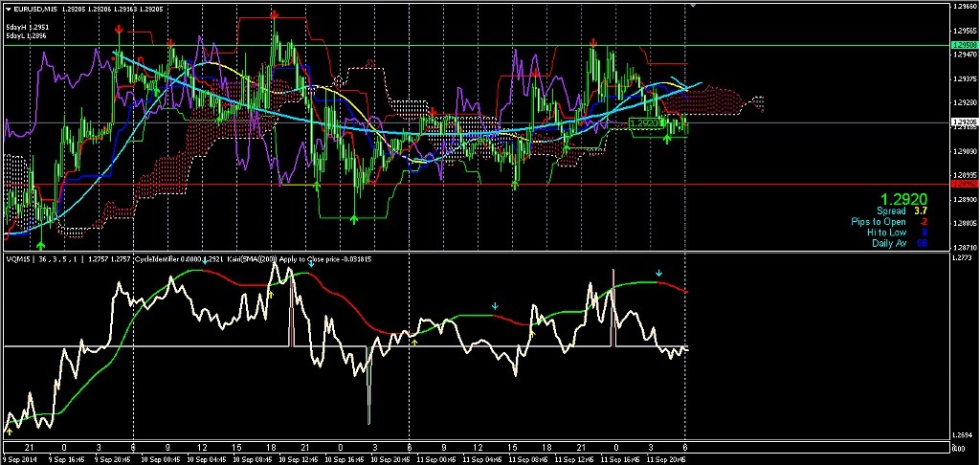Select the yellow up arrow at far left of indicator window
Image resolution: width=980 pixels, height=465 pixels.
tap(9, 432)
